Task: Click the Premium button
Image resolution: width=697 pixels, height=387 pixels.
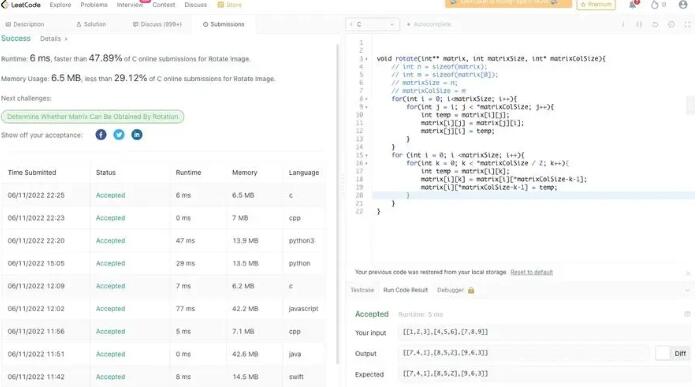Action: pyautogui.click(x=596, y=4)
